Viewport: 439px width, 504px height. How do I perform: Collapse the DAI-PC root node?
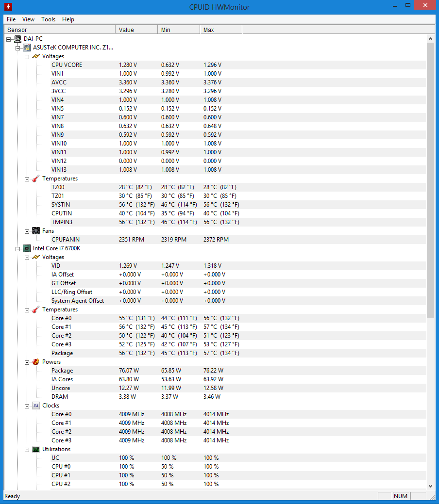9,39
